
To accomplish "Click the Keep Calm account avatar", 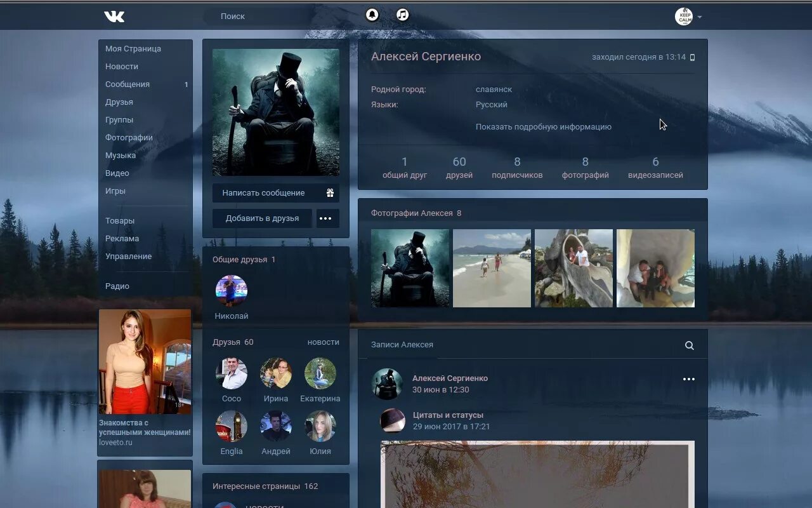I will [684, 17].
